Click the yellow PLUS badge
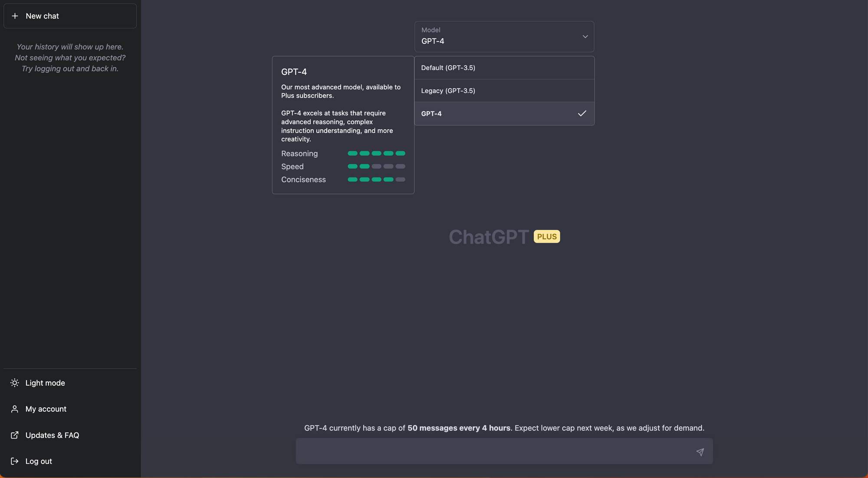The image size is (868, 478). 546,236
